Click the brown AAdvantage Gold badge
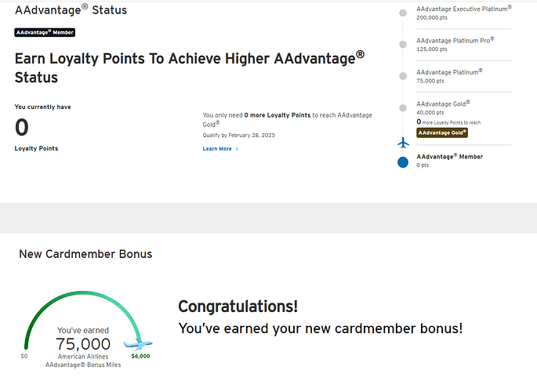This screenshot has width=537, height=392. click(442, 132)
